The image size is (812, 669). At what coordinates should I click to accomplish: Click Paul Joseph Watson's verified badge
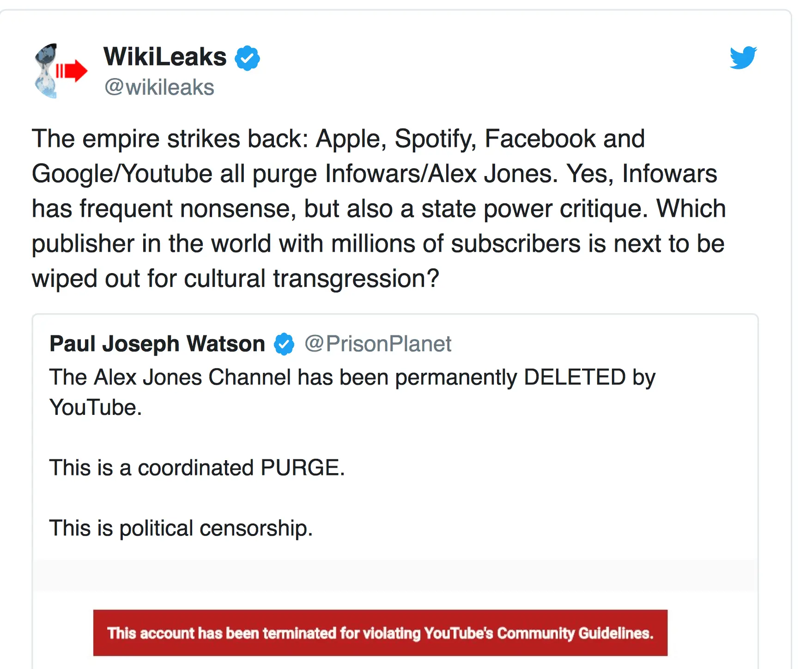pyautogui.click(x=284, y=344)
